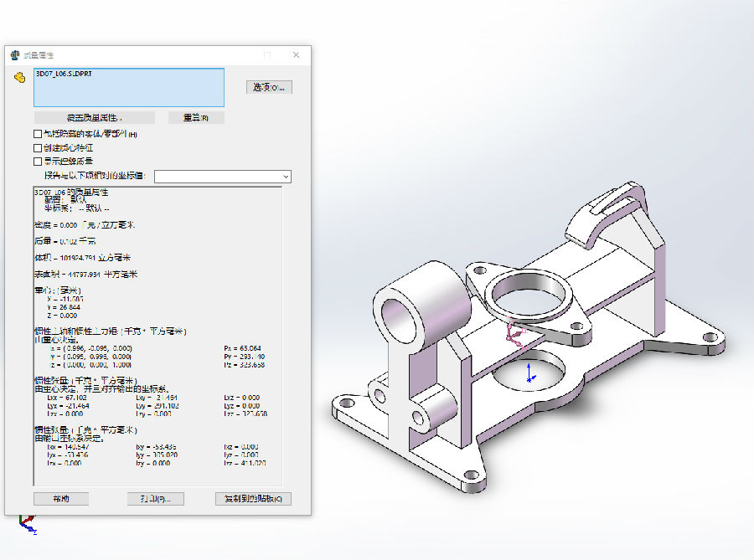Click the blue origin arrow in the model
Viewport: 754px width, 560px height.
point(529,373)
